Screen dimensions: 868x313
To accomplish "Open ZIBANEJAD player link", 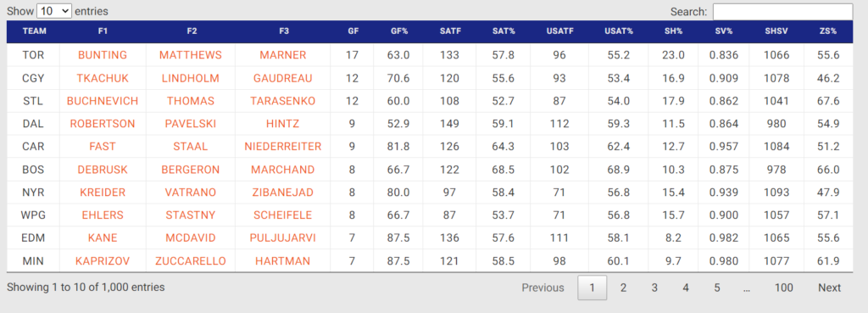I will [283, 193].
